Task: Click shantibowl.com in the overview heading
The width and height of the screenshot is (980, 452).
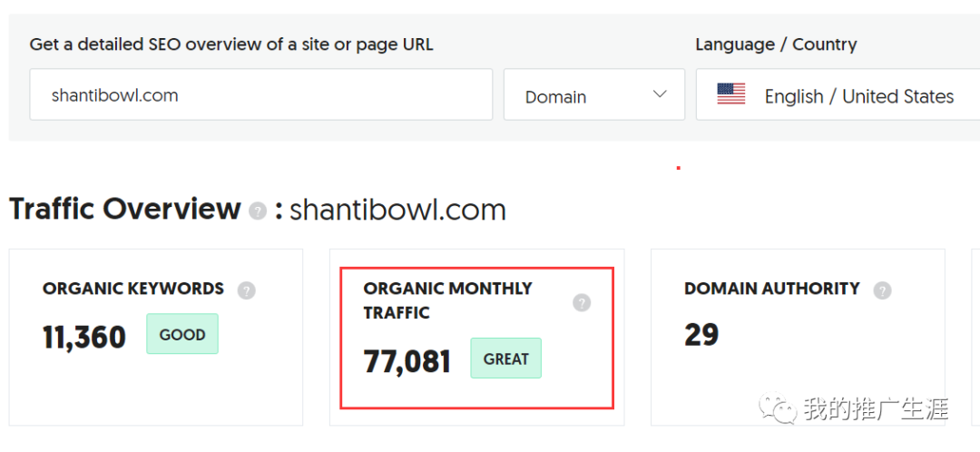Action: pos(397,210)
